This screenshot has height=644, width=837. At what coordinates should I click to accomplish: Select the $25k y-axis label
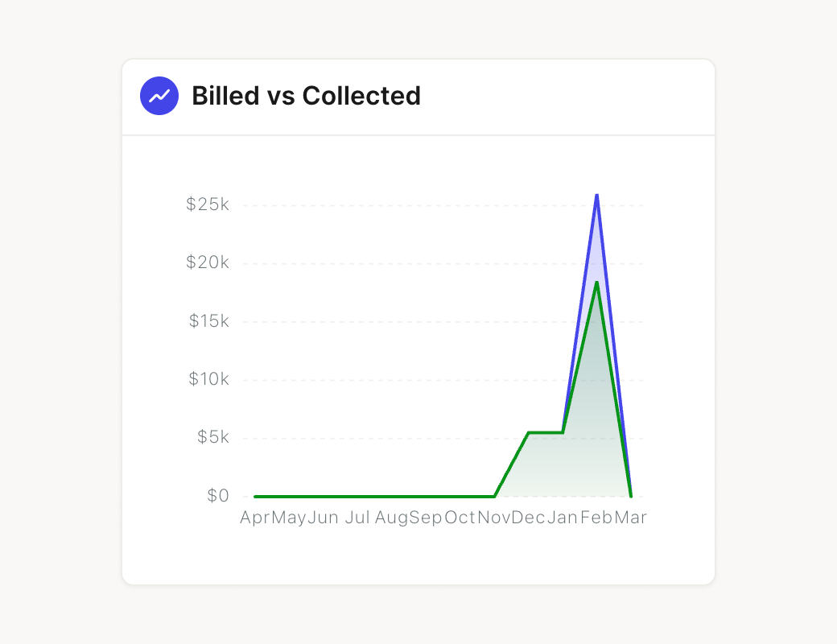pos(208,204)
